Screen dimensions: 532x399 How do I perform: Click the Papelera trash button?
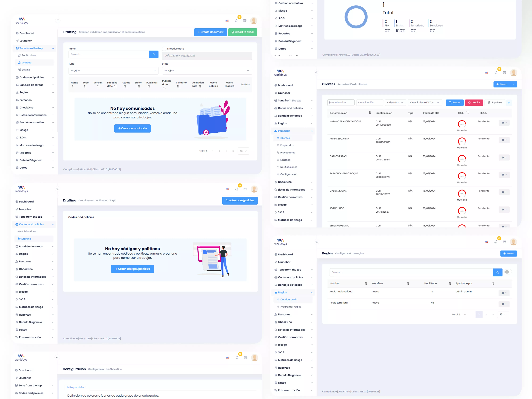point(494,103)
